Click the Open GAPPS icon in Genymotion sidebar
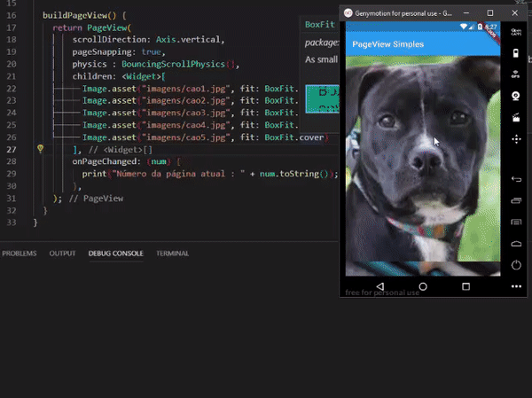The height and width of the screenshot is (398, 532). point(516,33)
